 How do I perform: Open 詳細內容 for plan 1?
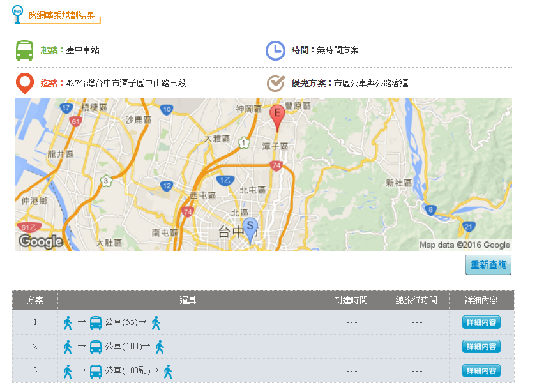pyautogui.click(x=480, y=322)
